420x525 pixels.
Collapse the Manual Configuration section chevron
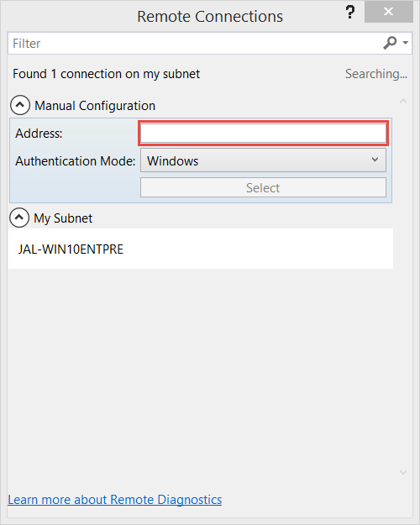click(x=20, y=105)
